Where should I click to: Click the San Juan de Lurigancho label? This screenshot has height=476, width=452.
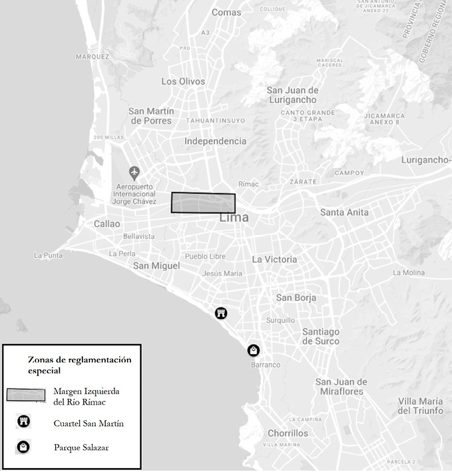click(x=292, y=95)
